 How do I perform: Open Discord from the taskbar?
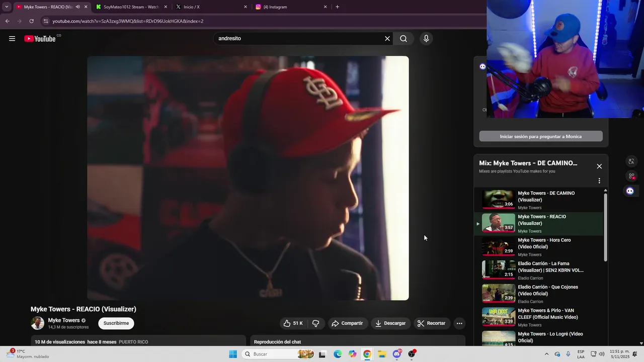click(397, 354)
